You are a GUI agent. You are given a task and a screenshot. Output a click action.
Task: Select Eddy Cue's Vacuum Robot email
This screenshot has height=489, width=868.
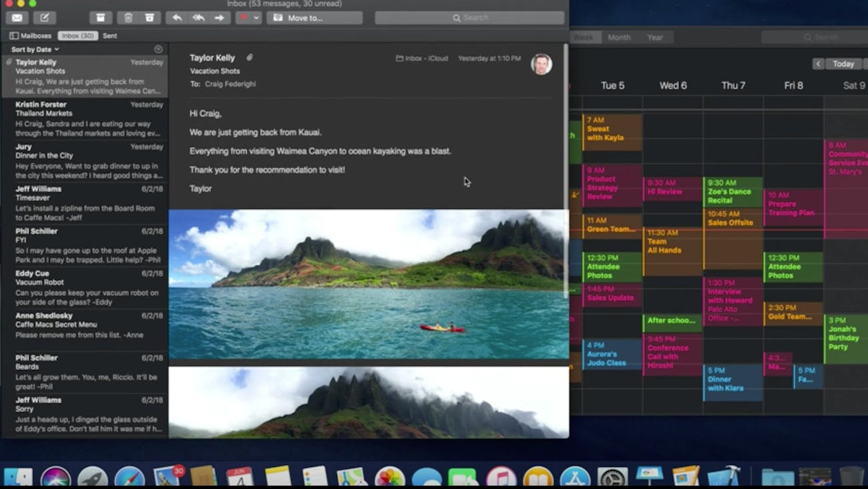tap(85, 287)
